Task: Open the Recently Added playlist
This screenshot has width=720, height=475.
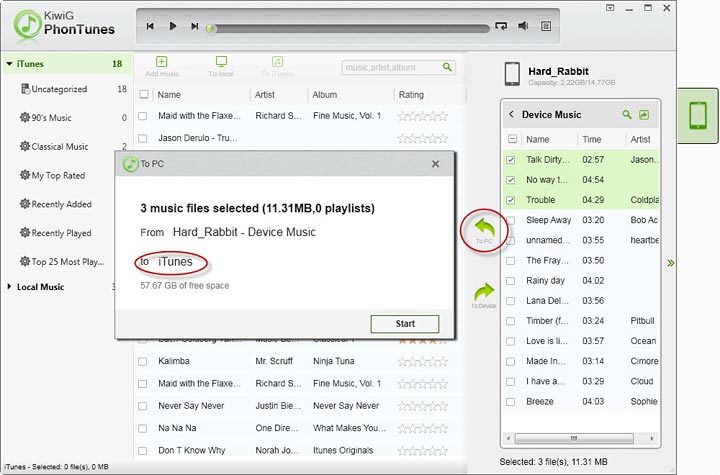Action: [x=61, y=204]
